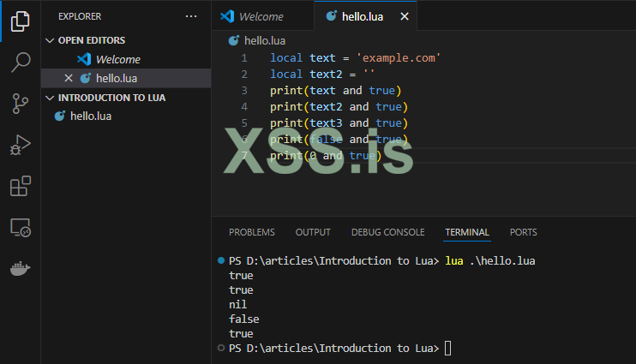Open the Debug Console panel tab
This screenshot has height=364, width=636.
(x=387, y=232)
